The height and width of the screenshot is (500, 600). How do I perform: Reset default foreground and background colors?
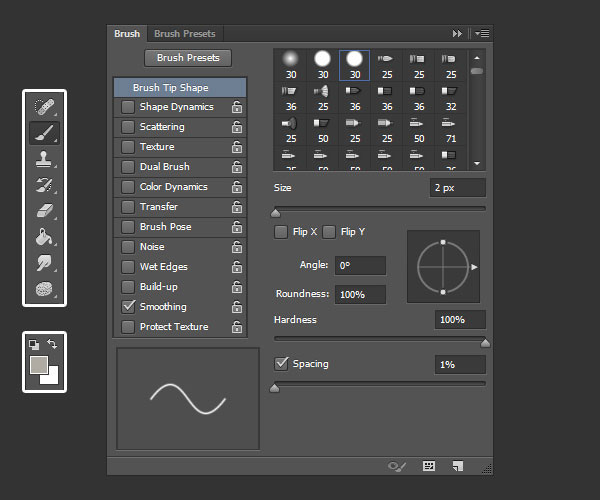(x=34, y=345)
